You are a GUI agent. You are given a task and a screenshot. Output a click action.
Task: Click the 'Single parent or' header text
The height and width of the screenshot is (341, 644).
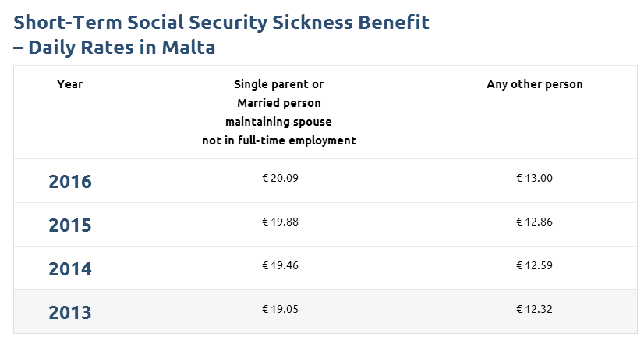[x=279, y=84]
